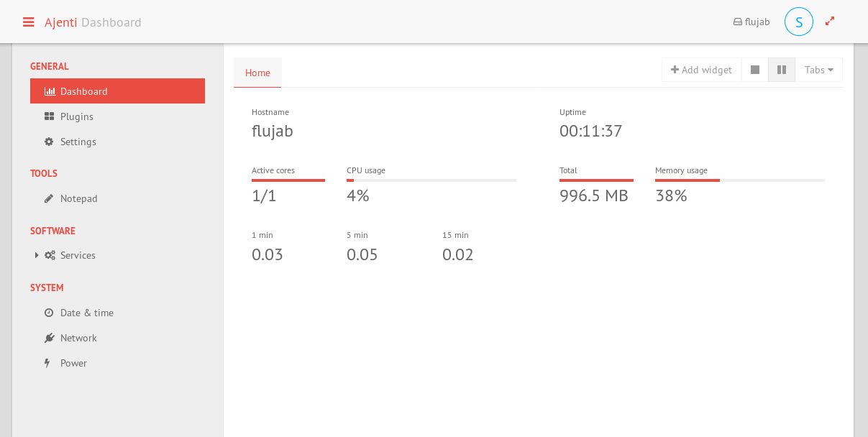Click the user avatar S icon
Viewport: 868px width, 437px height.
[x=798, y=22]
